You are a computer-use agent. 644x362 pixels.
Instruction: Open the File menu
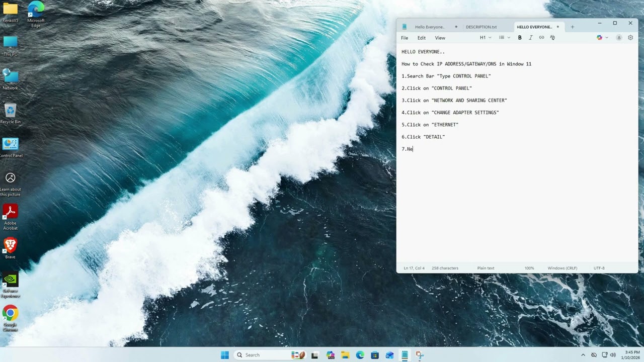[x=405, y=38]
